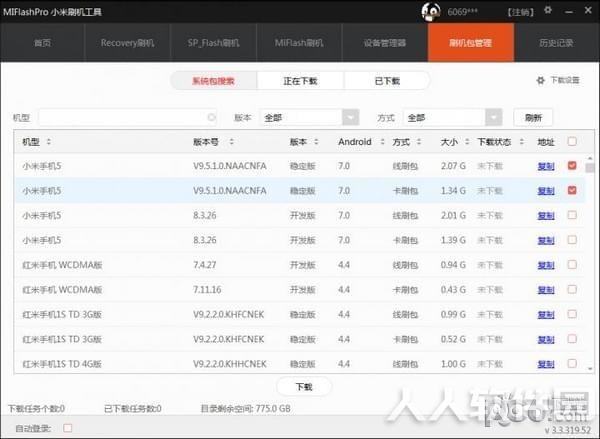Check 小米手机5 8.3.26 卡刷包 1.39 G row

pos(572,240)
